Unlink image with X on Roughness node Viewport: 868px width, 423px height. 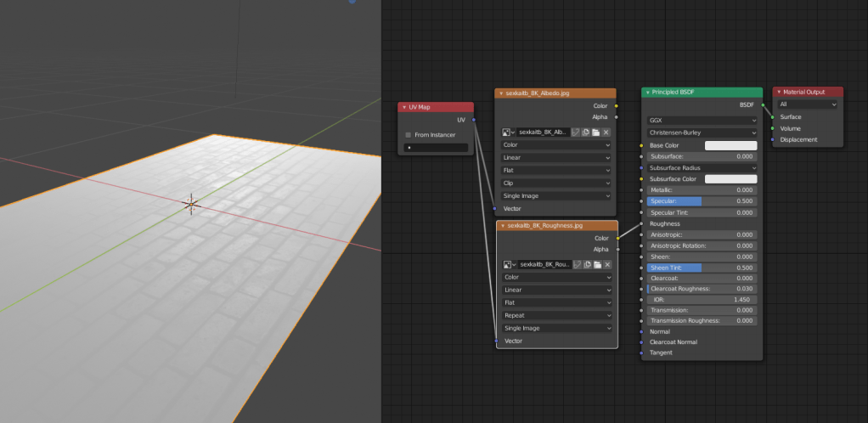pos(607,264)
